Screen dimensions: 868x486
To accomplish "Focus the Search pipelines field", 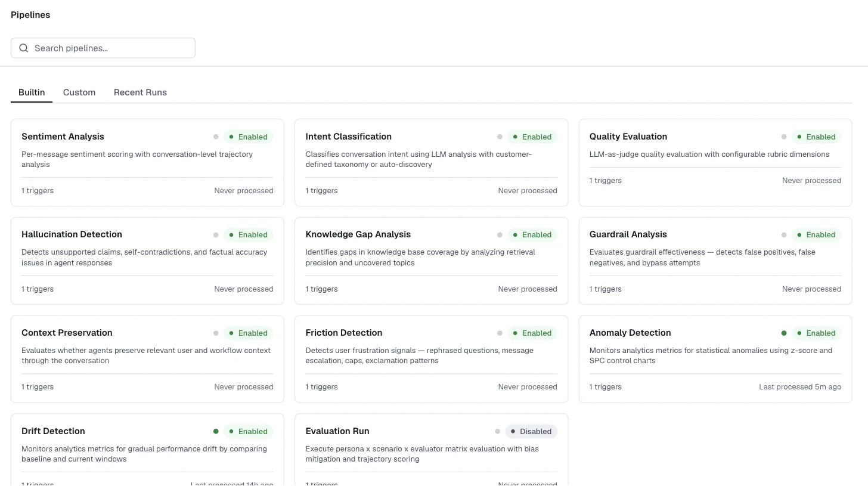I will [103, 48].
